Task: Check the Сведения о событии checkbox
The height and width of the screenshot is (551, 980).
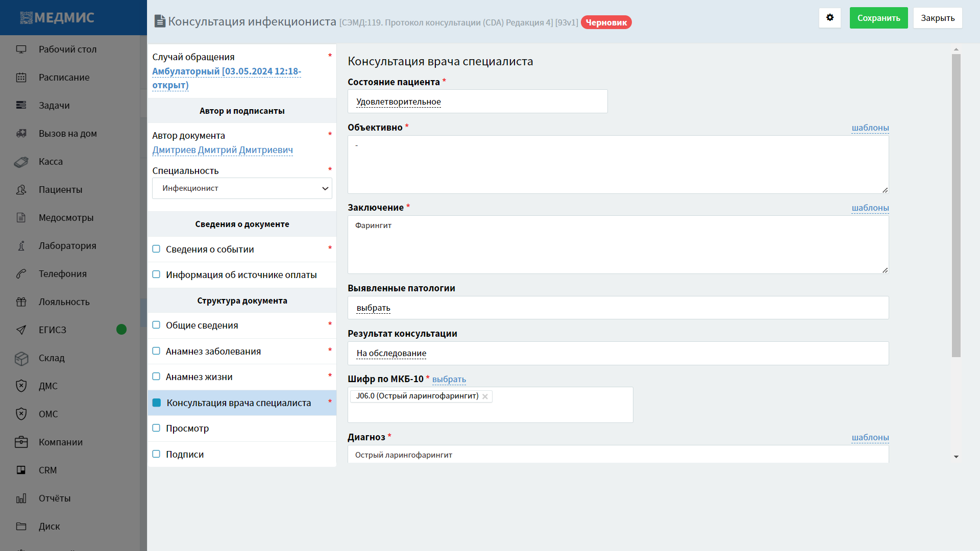Action: 156,249
